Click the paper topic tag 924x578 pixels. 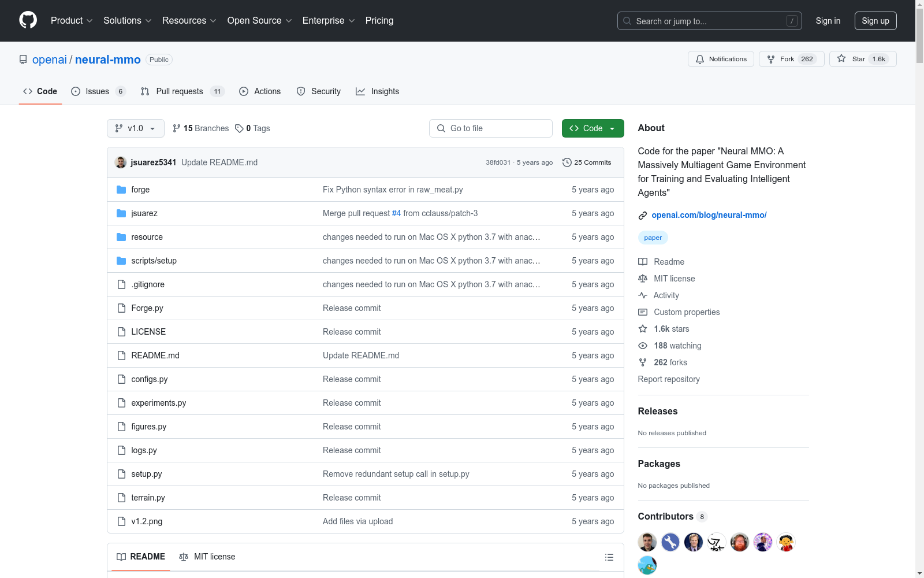pyautogui.click(x=653, y=238)
